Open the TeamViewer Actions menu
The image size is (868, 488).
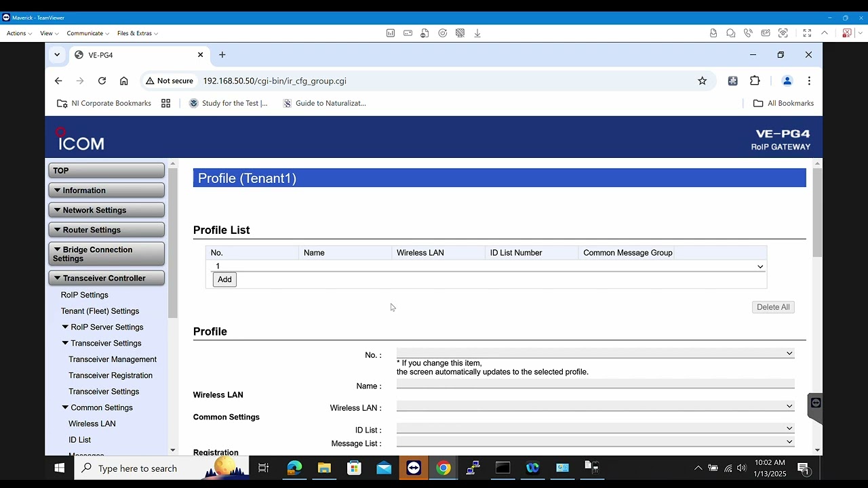click(x=19, y=33)
